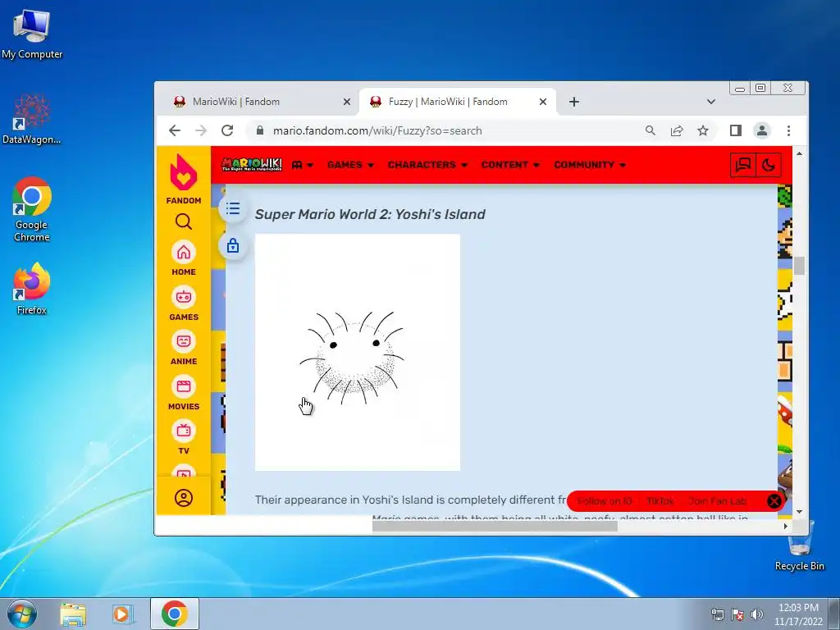Click the Fuzzy Yoshi's Island image
The image size is (840, 630).
pyautogui.click(x=358, y=352)
